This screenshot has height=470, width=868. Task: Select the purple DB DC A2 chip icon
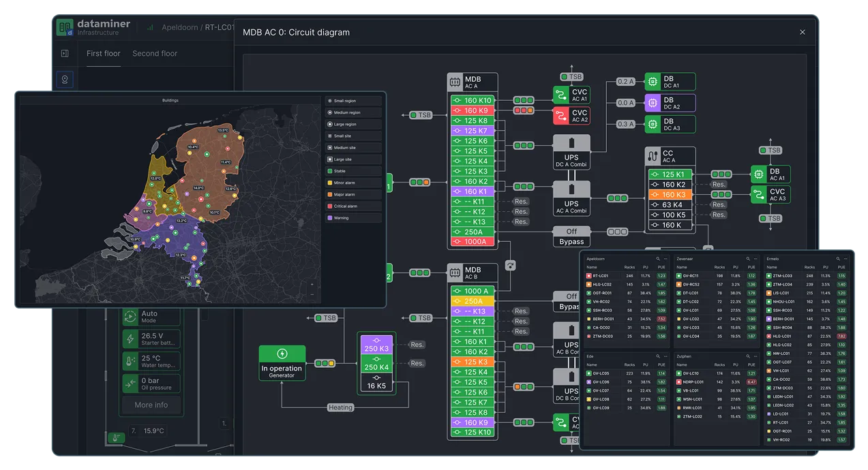(653, 103)
